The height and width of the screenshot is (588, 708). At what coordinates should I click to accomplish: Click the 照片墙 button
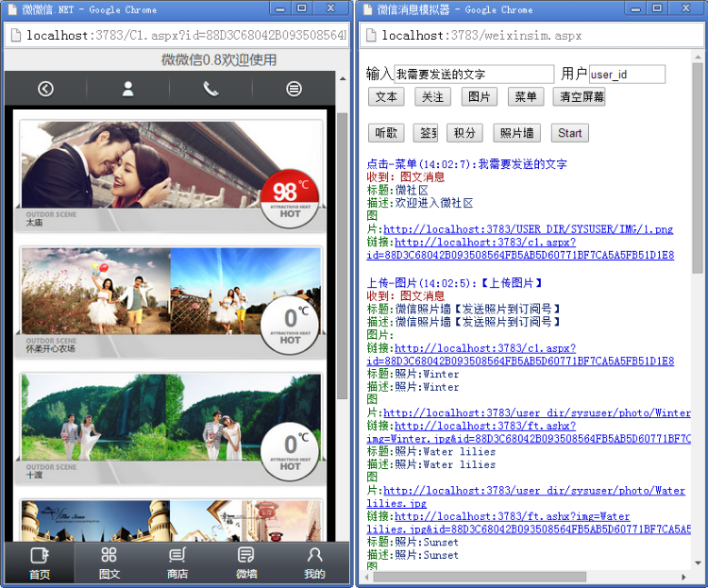pos(517,133)
